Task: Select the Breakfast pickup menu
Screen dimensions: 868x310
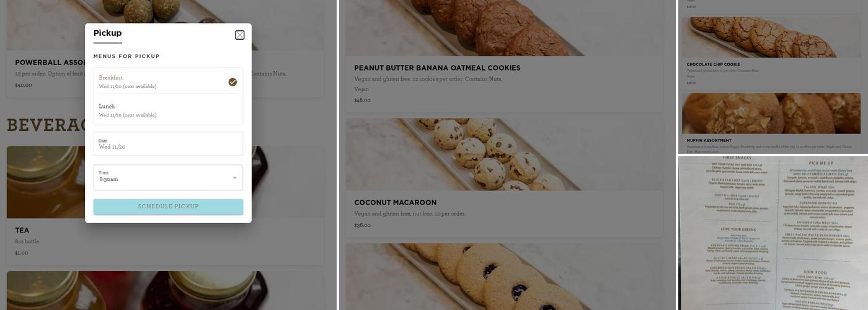Action: [168, 82]
